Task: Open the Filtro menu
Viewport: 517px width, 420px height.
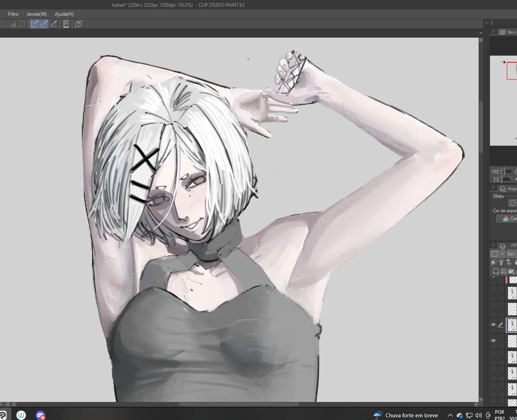Action: 13,14
